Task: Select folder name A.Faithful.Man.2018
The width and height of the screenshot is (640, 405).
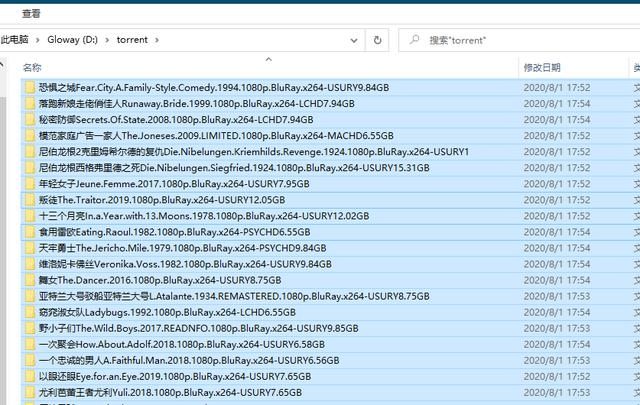Action: [189, 360]
